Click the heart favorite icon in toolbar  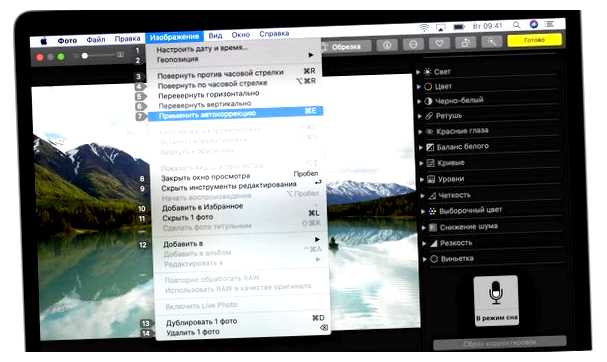(439, 43)
